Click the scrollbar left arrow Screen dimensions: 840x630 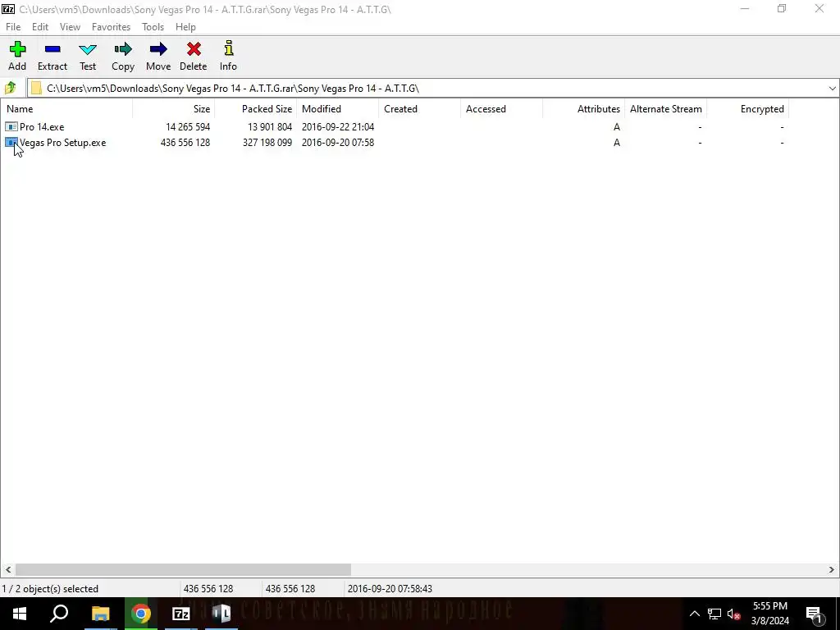point(7,569)
